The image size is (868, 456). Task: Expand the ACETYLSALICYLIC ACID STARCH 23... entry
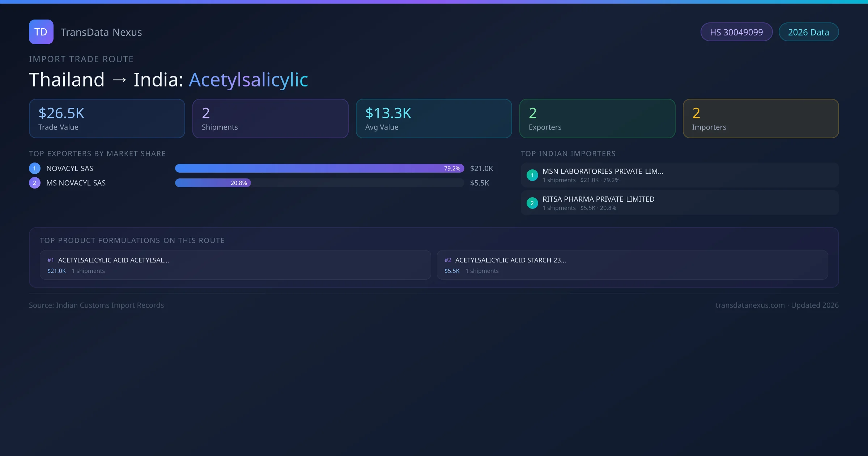point(511,260)
